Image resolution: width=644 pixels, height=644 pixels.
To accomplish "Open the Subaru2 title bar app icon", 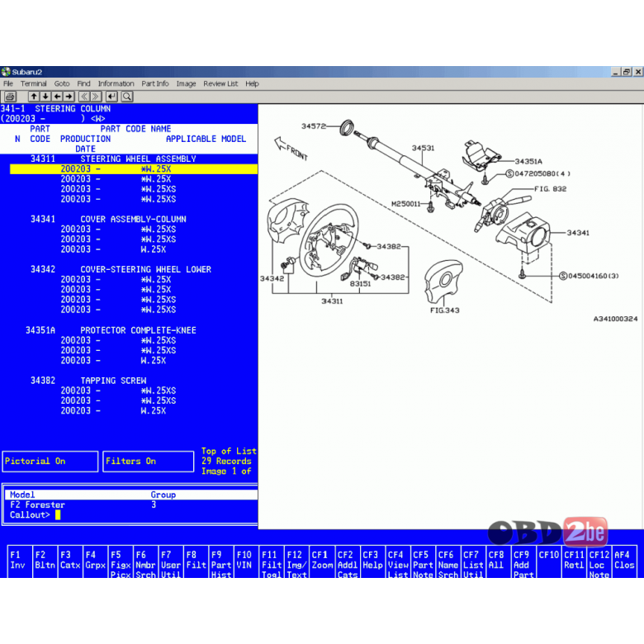I will (6, 72).
